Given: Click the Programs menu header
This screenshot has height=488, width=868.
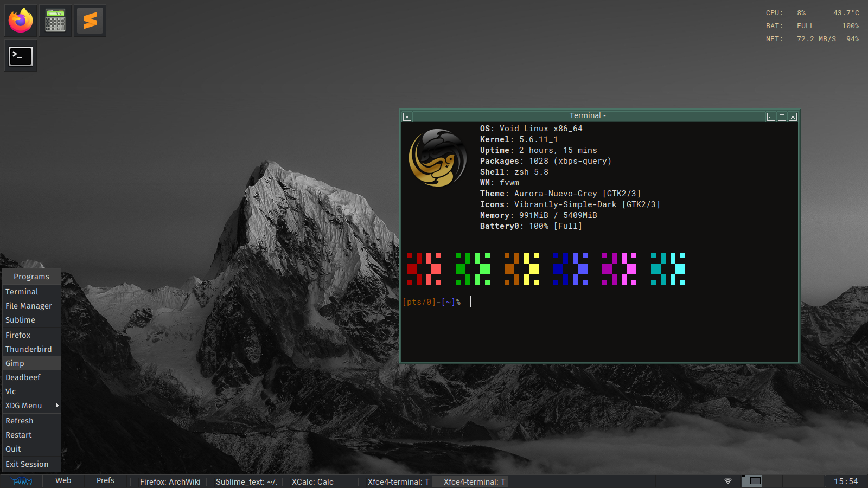Looking at the screenshot, I should pyautogui.click(x=31, y=277).
